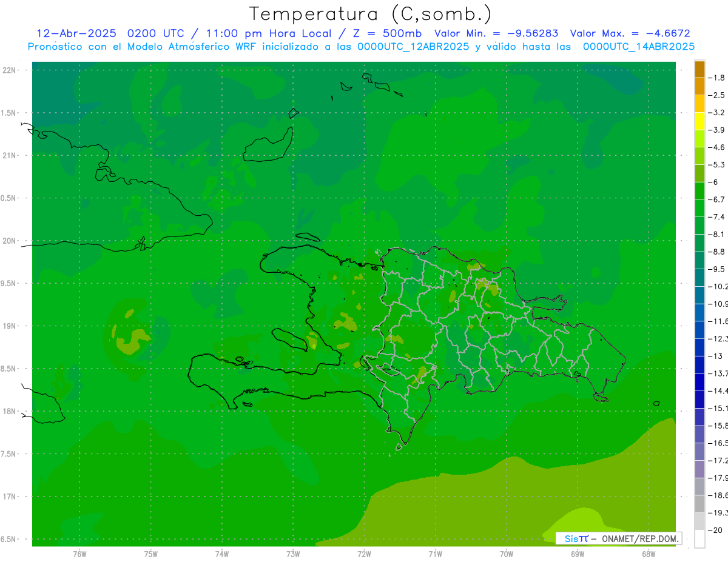Click the "20N" latitude axis label
This screenshot has height=562, width=728.
click(x=9, y=241)
